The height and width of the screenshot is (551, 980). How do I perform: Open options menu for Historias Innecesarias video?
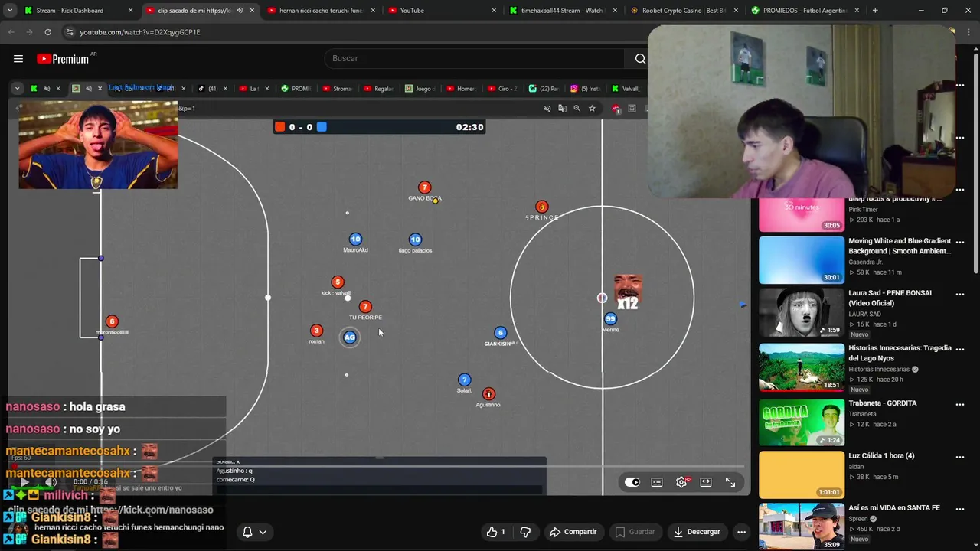coord(960,349)
